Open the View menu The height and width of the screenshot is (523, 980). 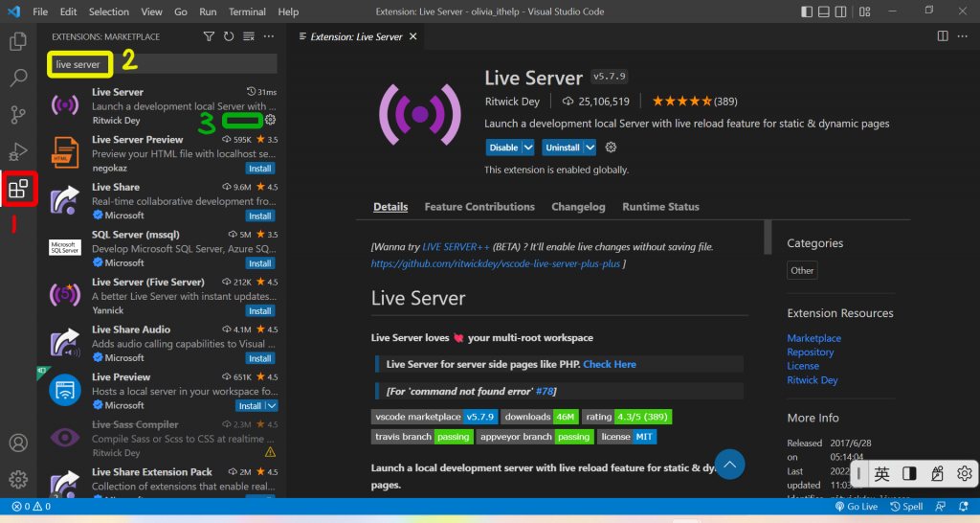pyautogui.click(x=151, y=11)
